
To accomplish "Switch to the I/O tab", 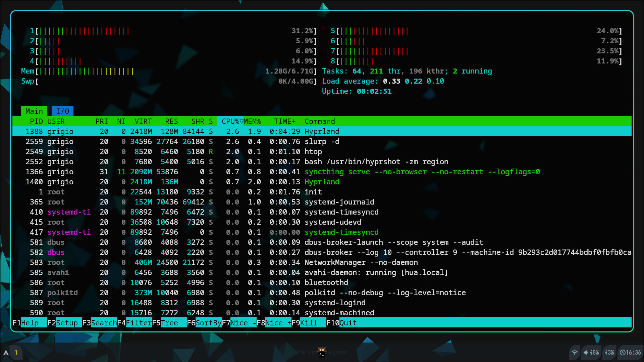I will (x=62, y=111).
